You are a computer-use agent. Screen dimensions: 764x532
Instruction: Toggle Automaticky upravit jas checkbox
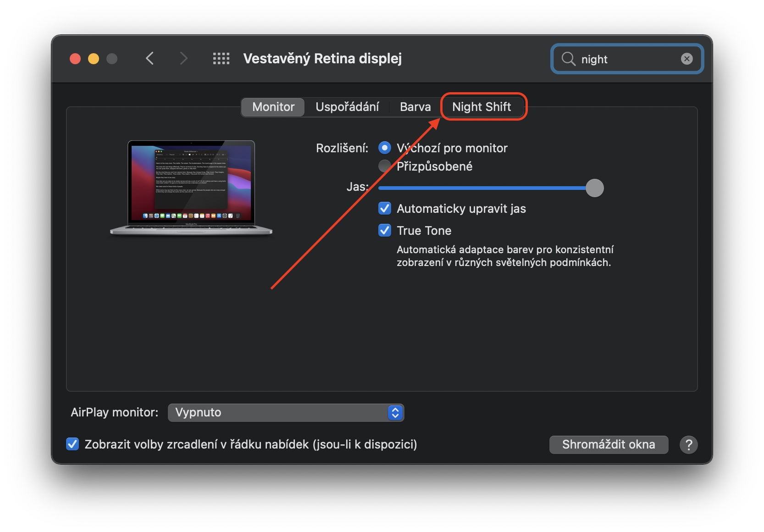[x=384, y=208]
